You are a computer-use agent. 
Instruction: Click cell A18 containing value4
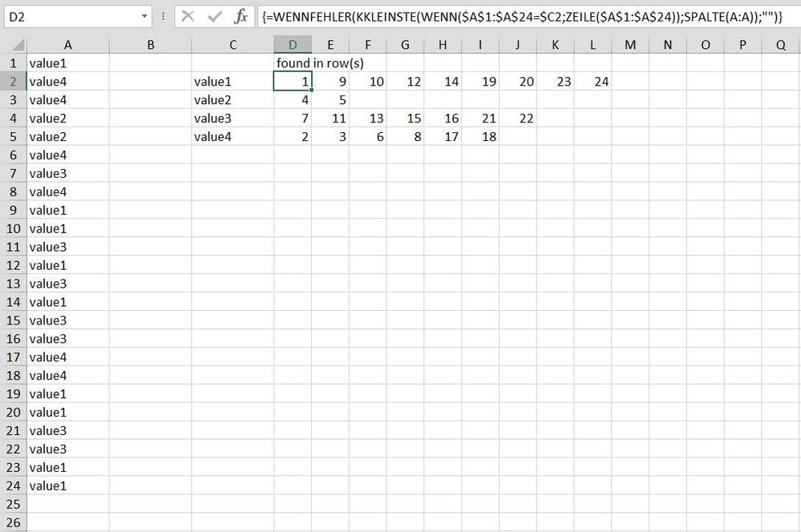click(68, 376)
